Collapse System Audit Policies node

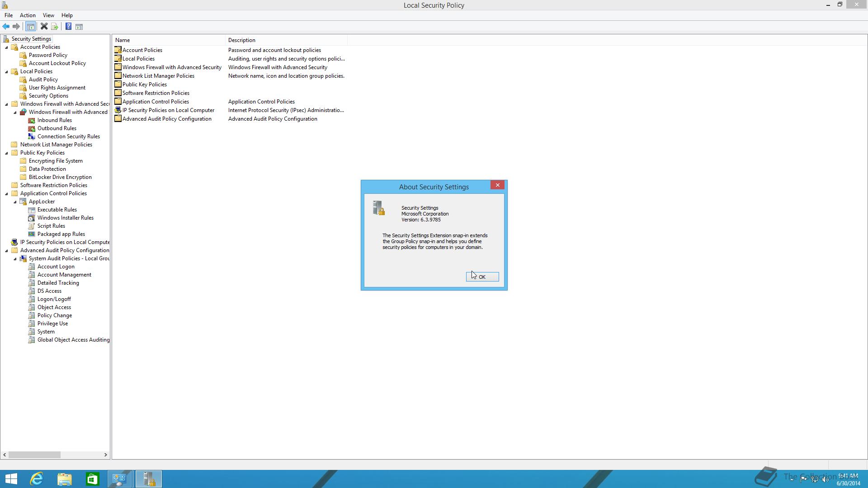click(15, 259)
